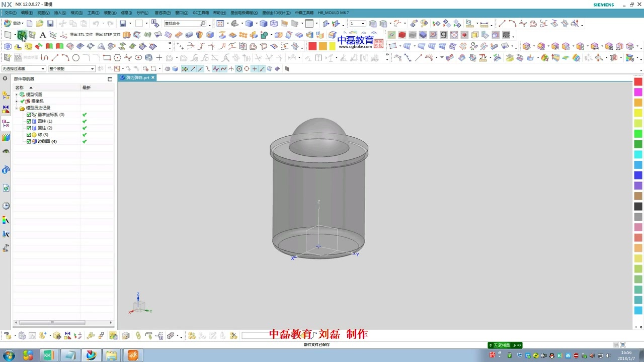Select the Line curve tool
Screen dimensions: 644x362
pos(55,58)
